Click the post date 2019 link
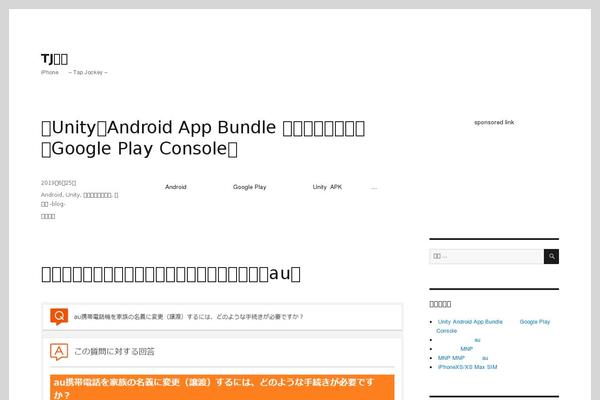The image size is (600, 400). (59, 183)
